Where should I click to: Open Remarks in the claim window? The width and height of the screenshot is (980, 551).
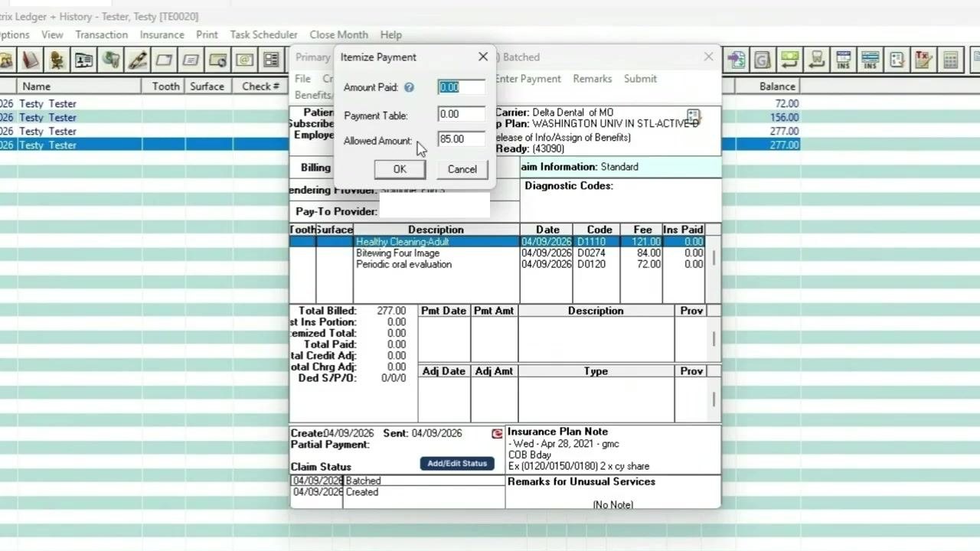coord(592,79)
